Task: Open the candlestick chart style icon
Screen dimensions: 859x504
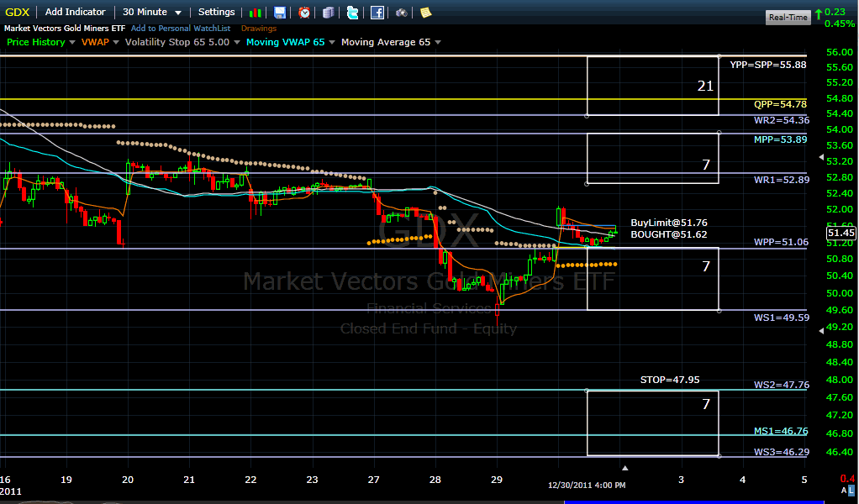Action: tap(255, 13)
